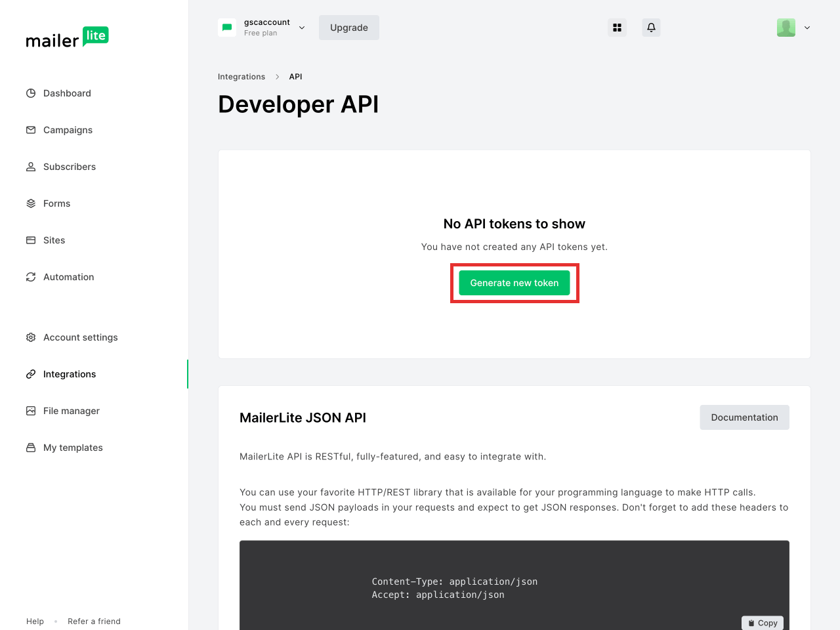The height and width of the screenshot is (630, 840).
Task: Switch to the Integrations breadcrumb link
Action: point(241,77)
